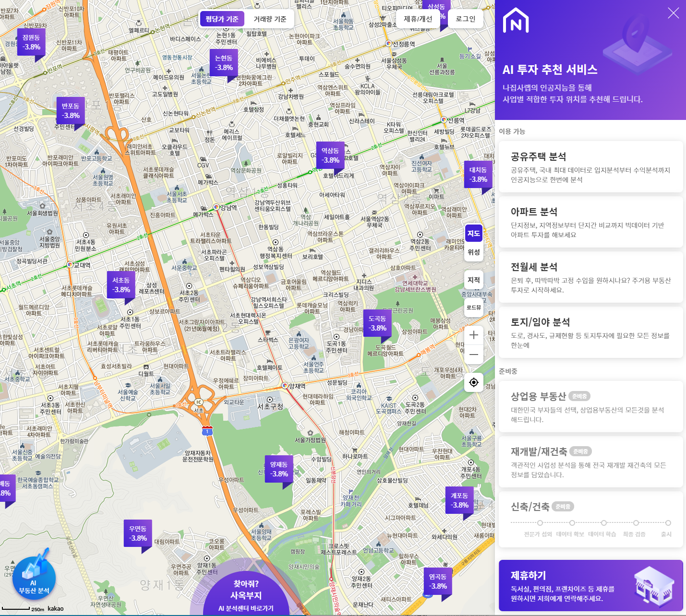Click the 강남역 subway station icon
The width and height of the screenshot is (686, 616).
217,207
